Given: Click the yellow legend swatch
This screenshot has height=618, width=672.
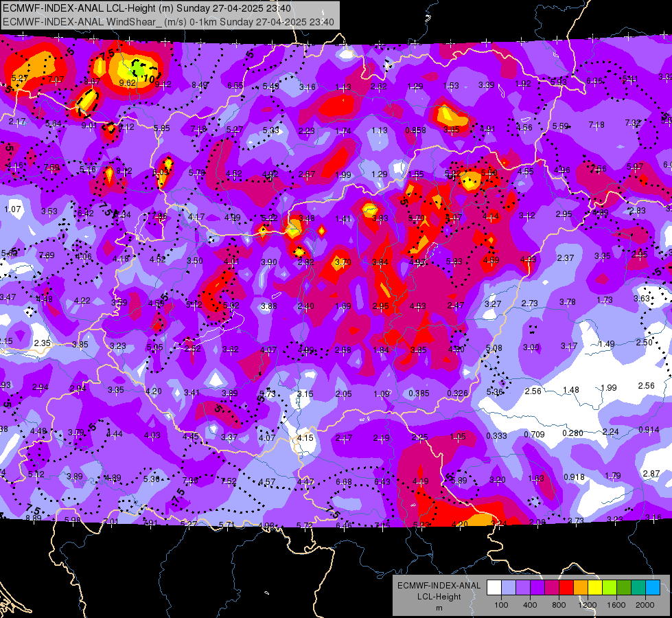Looking at the screenshot, I should coord(595,588).
